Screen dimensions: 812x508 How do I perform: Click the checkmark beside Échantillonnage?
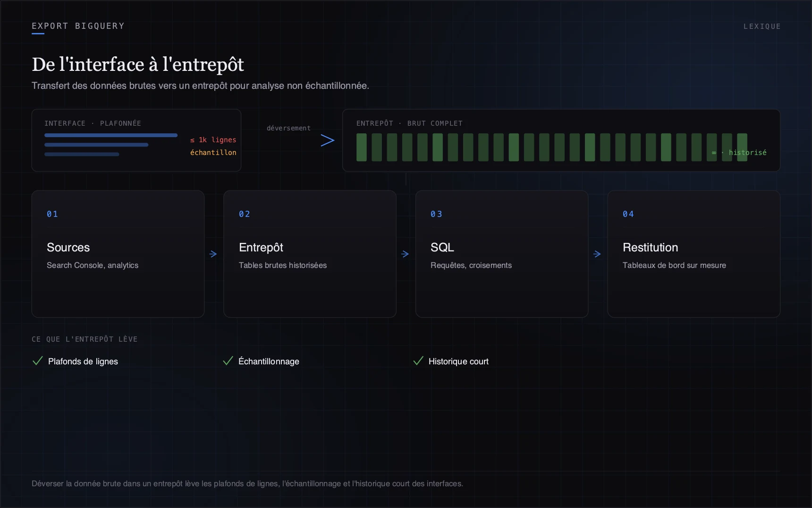[228, 361]
